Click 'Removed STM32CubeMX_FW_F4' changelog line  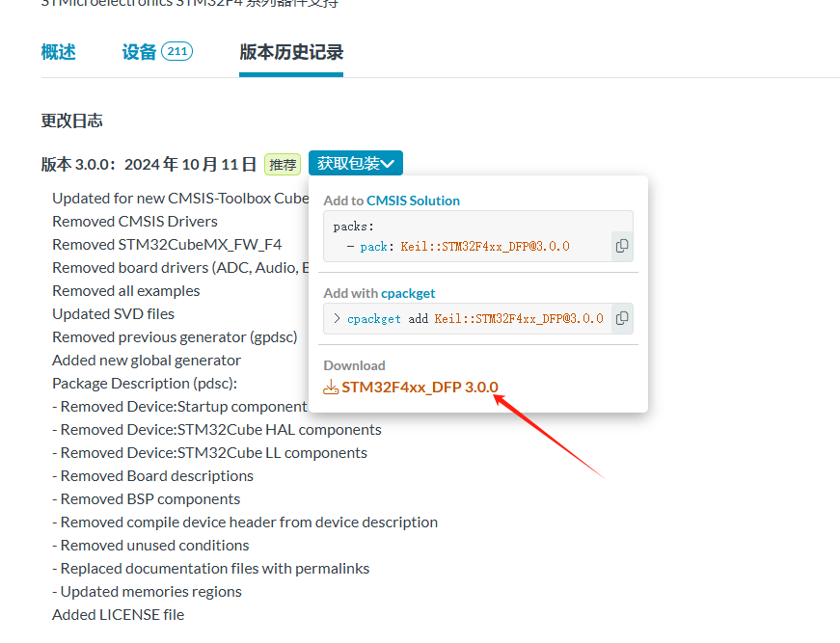[167, 245]
